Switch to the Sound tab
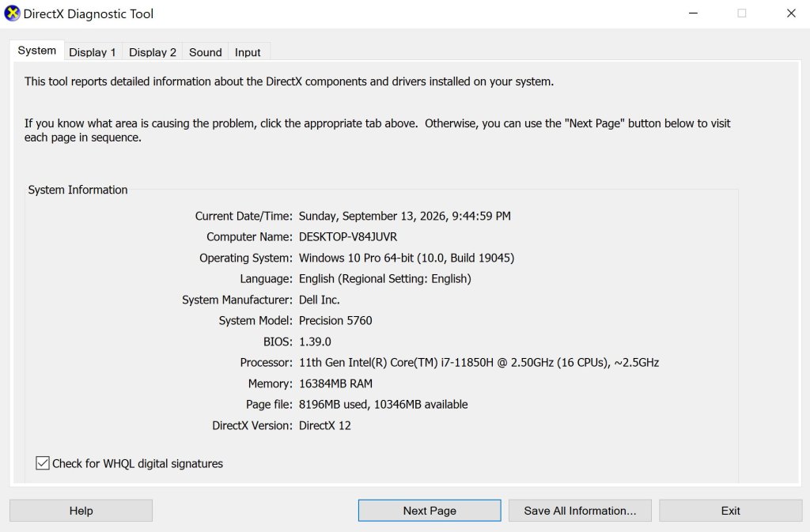 click(x=205, y=52)
